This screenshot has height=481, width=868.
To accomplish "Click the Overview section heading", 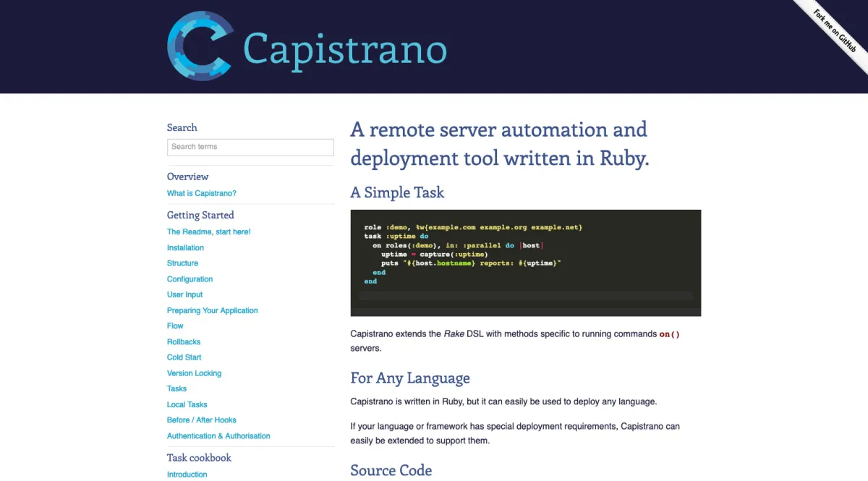I will [x=187, y=176].
